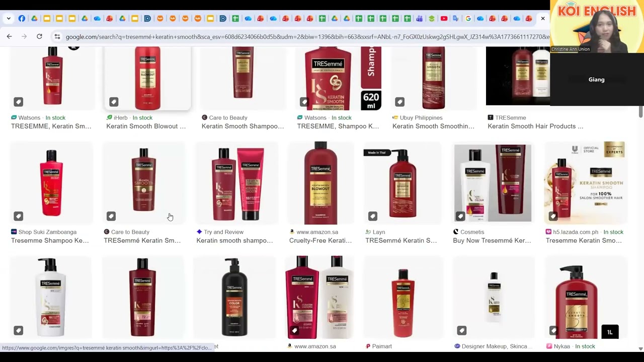Open Cosmetis 'Buy Now Tresemmé Ker...' link
This screenshot has height=362, width=644.
(492, 240)
